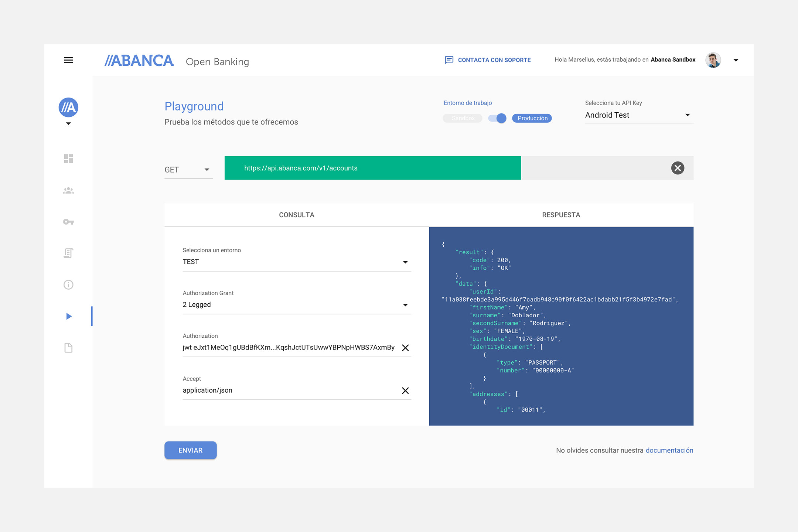Click the round Abanca app badge in sidebar

click(68, 108)
